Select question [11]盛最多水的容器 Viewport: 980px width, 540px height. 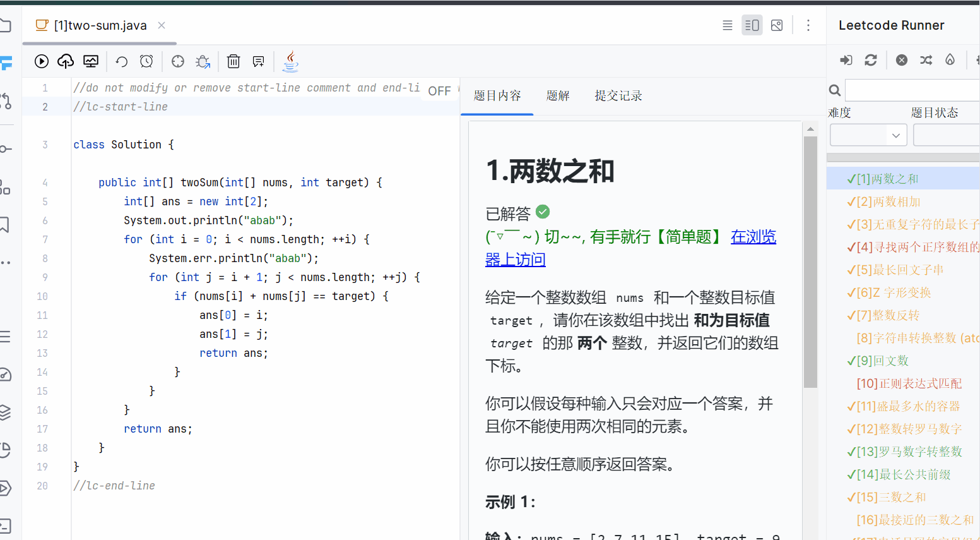click(x=903, y=406)
